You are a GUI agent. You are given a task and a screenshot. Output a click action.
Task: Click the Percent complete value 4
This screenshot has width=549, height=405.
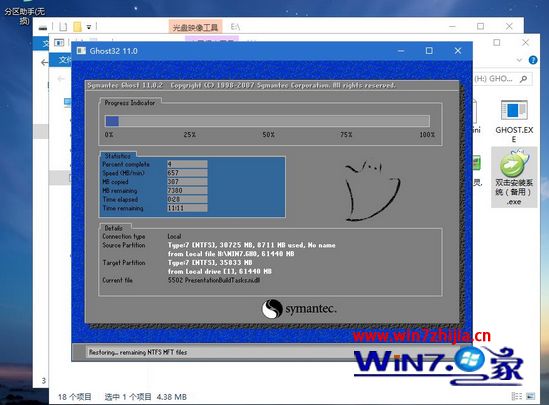click(x=187, y=164)
